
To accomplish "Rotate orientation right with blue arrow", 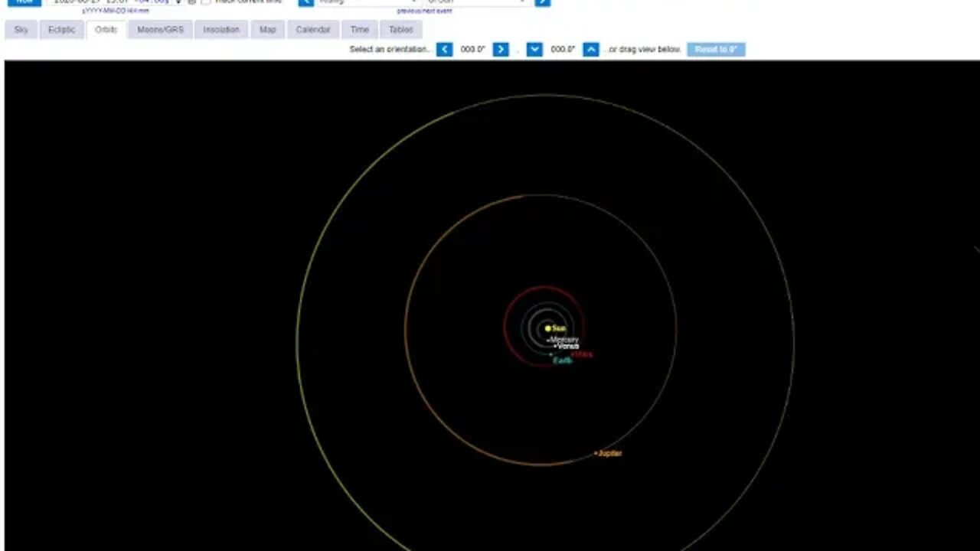I will click(501, 50).
